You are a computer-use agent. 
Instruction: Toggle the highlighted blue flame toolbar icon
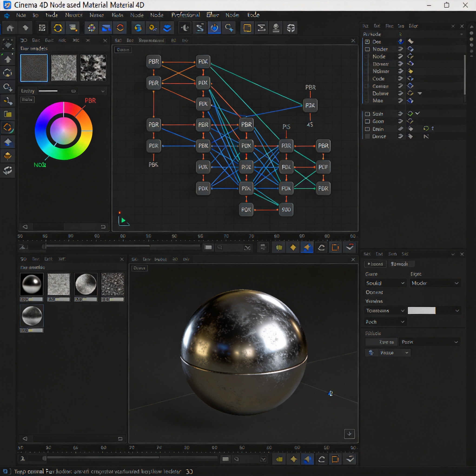click(214, 28)
